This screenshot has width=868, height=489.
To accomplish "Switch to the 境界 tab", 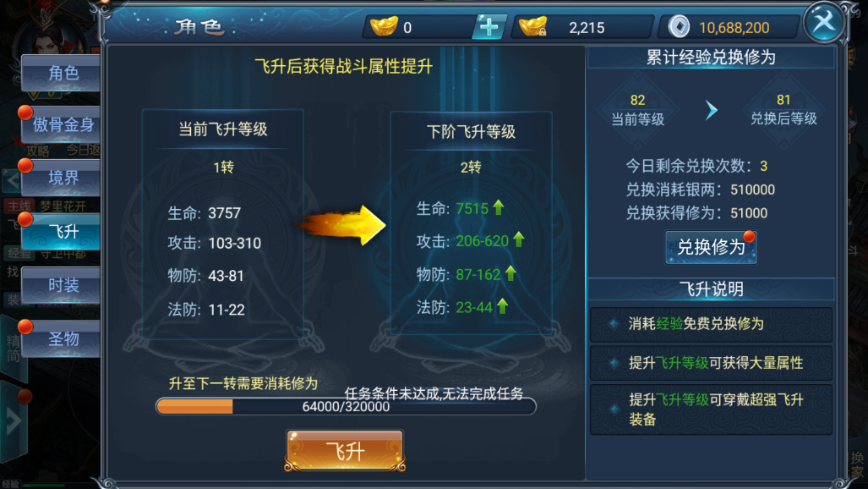I will coord(62,178).
